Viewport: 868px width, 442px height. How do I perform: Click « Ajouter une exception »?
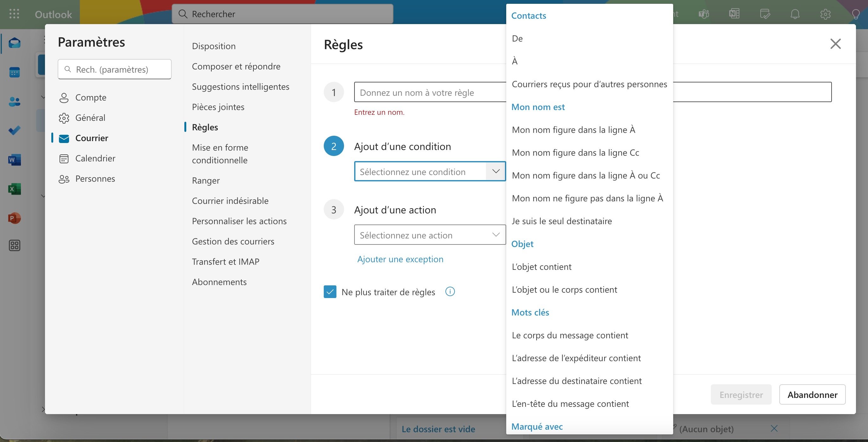(x=400, y=259)
